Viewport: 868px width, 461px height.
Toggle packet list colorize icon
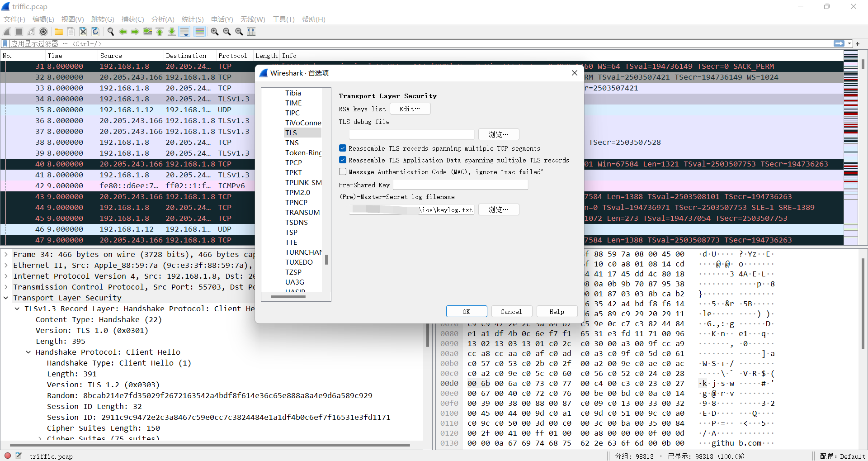(199, 32)
